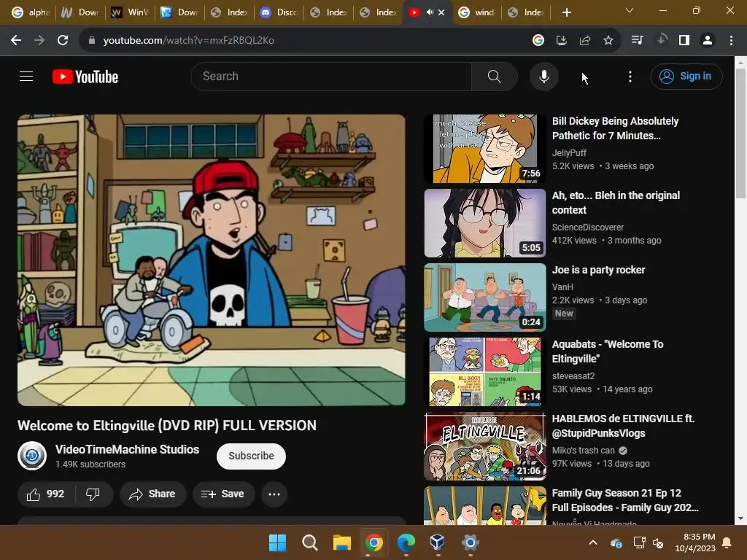
Task: Show hidden system tray icons
Action: tap(592, 542)
